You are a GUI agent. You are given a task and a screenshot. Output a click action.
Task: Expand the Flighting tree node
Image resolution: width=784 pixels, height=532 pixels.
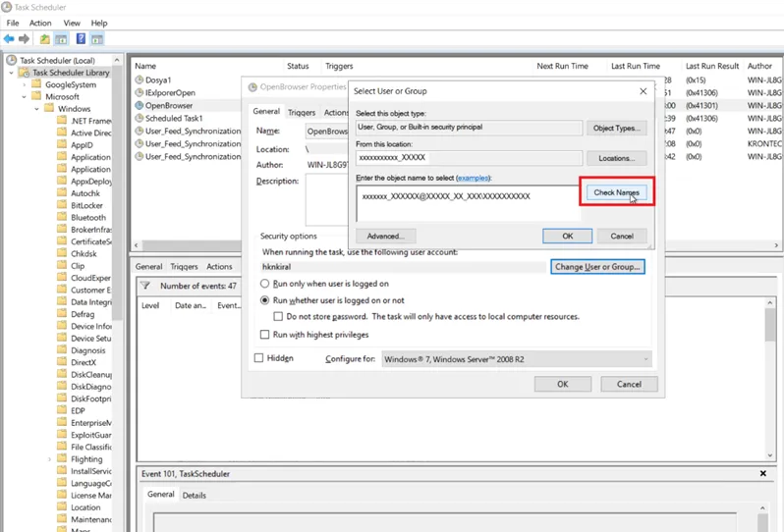tap(49, 459)
